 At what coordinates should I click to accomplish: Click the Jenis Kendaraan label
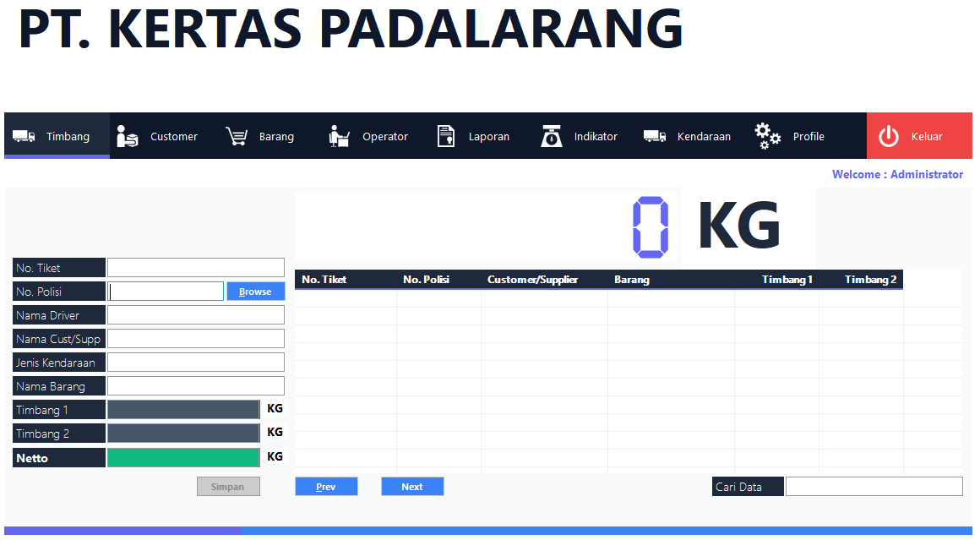tap(59, 363)
